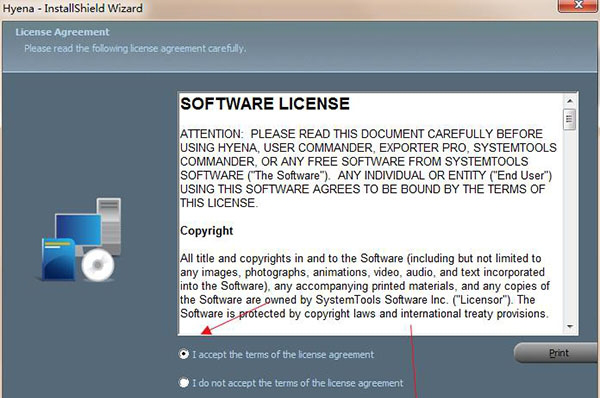Click the license text scroll up arrow
Screen dimensions: 600x413
(x=570, y=101)
